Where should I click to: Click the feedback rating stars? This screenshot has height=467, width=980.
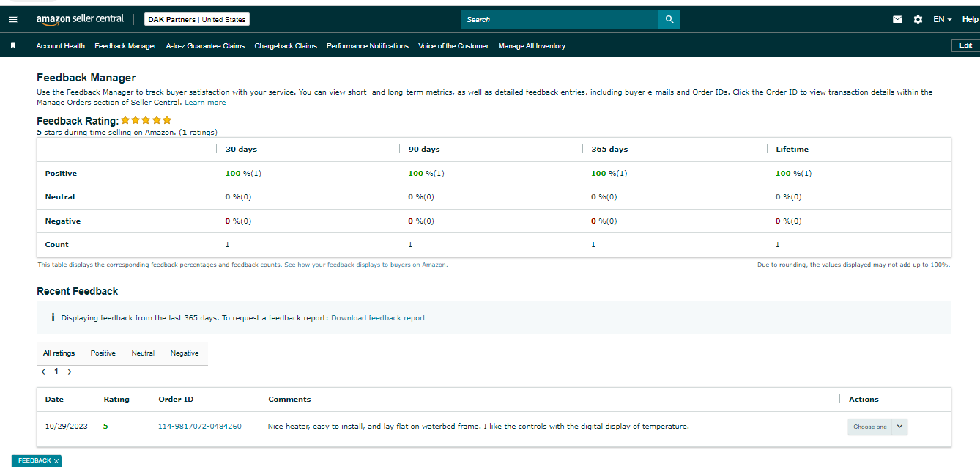(x=146, y=120)
